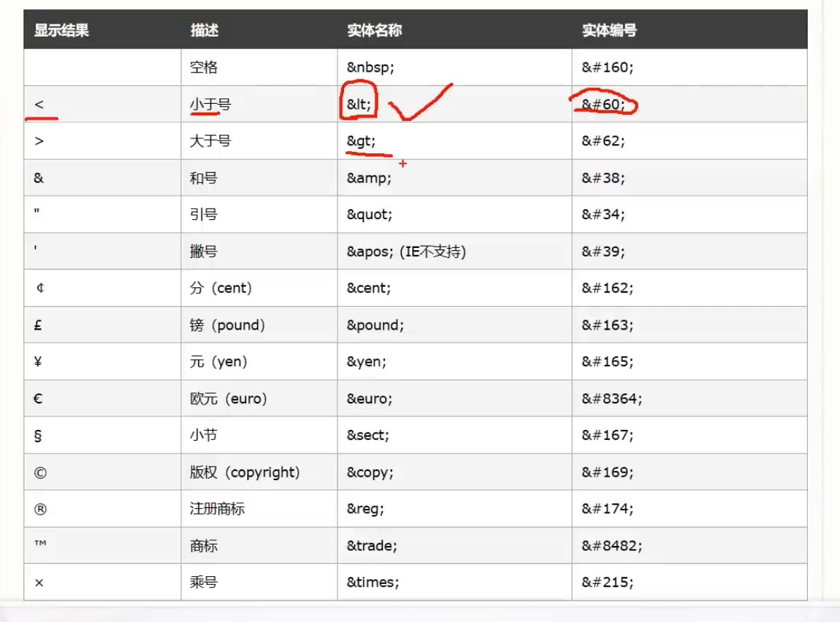This screenshot has height=622, width=840.
Task: Click the 实体编号 column header
Action: click(609, 31)
